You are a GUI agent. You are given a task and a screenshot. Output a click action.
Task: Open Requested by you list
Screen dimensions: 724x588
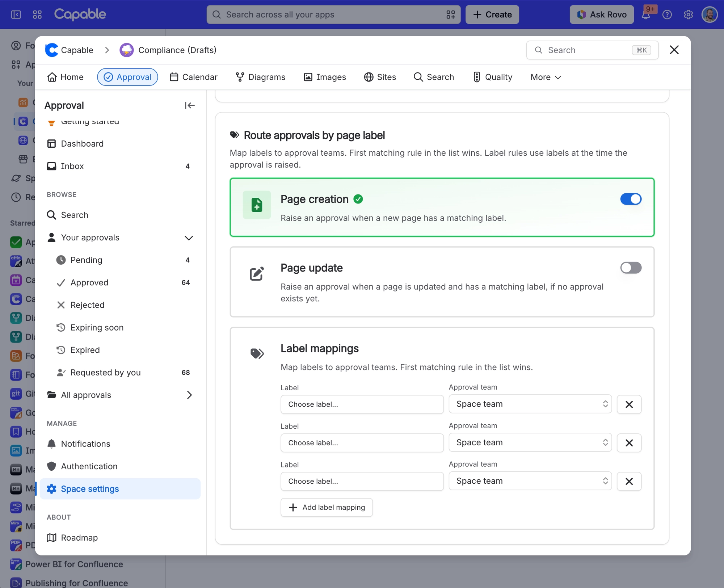(x=123, y=373)
